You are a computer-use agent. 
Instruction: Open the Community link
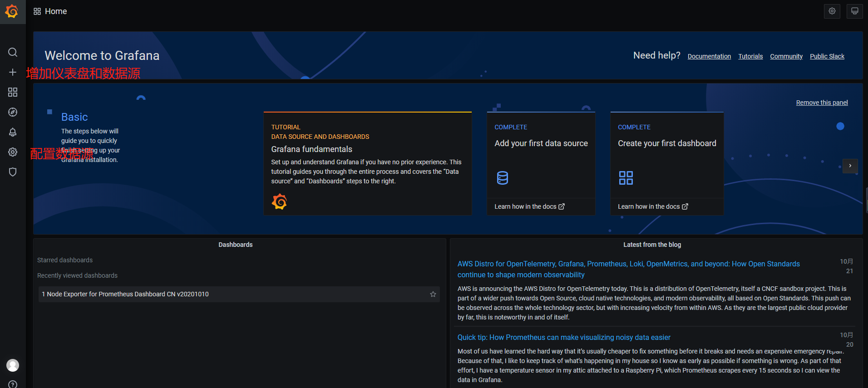[x=786, y=56]
